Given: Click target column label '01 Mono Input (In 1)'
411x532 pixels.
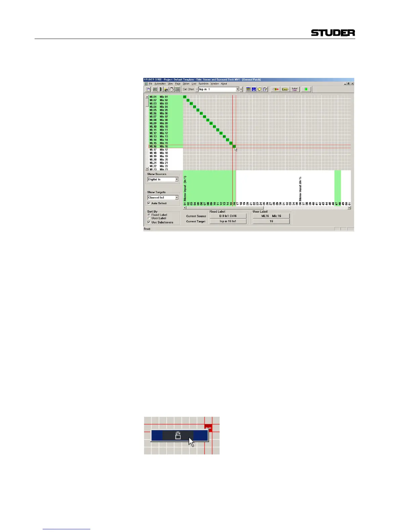Looking at the screenshot, I should click(x=185, y=190).
